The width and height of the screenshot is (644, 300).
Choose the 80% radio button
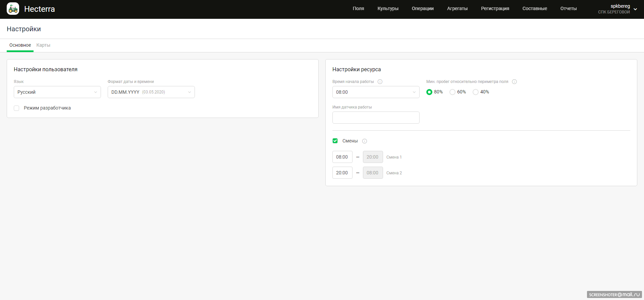[x=429, y=92]
